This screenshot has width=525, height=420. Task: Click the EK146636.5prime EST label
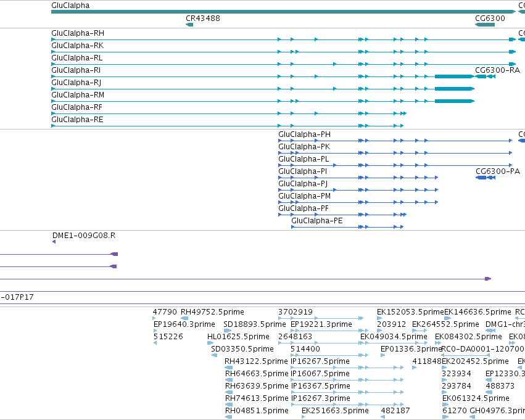[x=477, y=312]
